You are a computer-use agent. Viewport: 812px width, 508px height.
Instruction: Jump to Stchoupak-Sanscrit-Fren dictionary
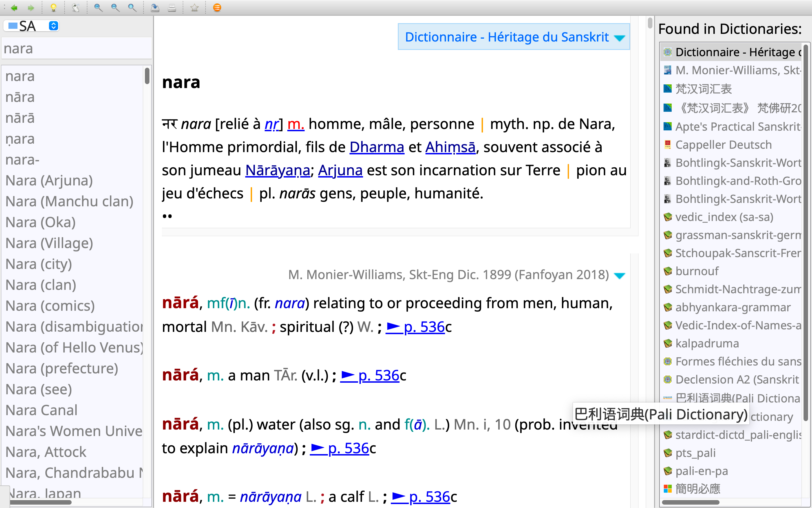pos(731,253)
